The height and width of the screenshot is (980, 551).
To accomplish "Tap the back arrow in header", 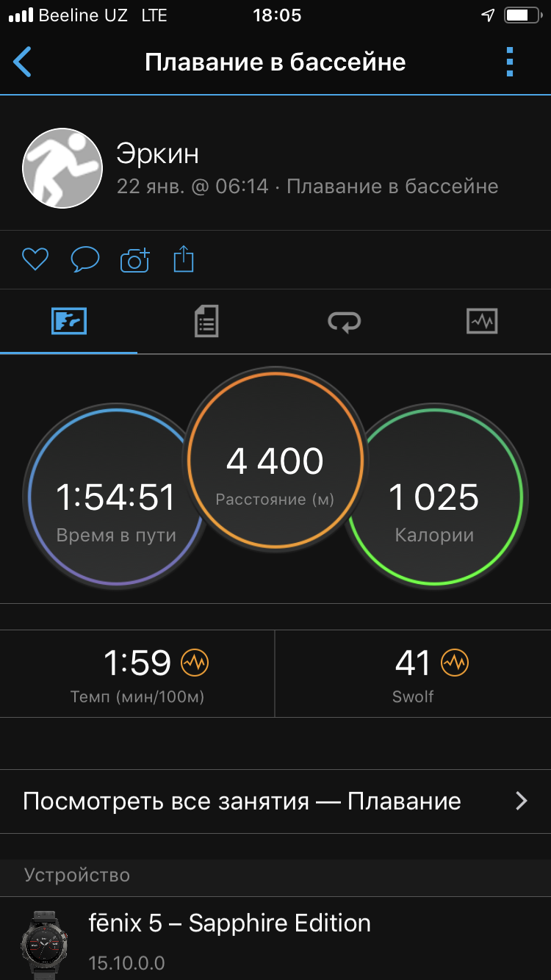I will (x=23, y=62).
